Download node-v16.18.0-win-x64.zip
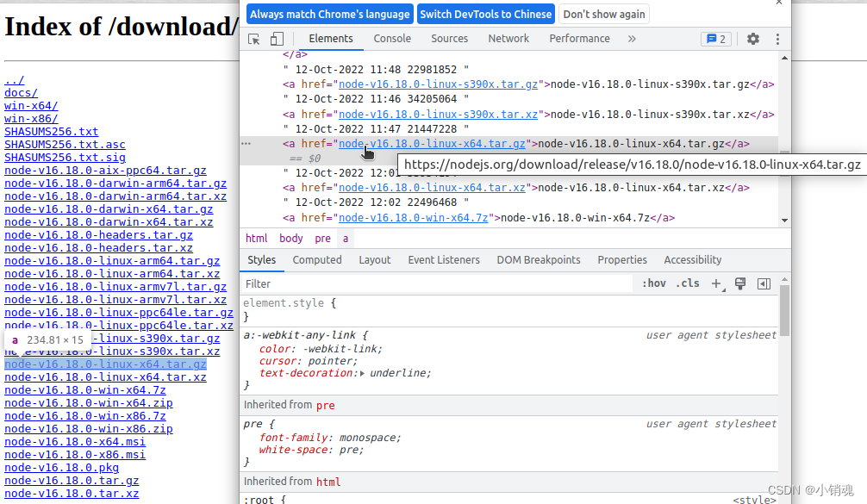This screenshot has width=867, height=504. [x=89, y=403]
